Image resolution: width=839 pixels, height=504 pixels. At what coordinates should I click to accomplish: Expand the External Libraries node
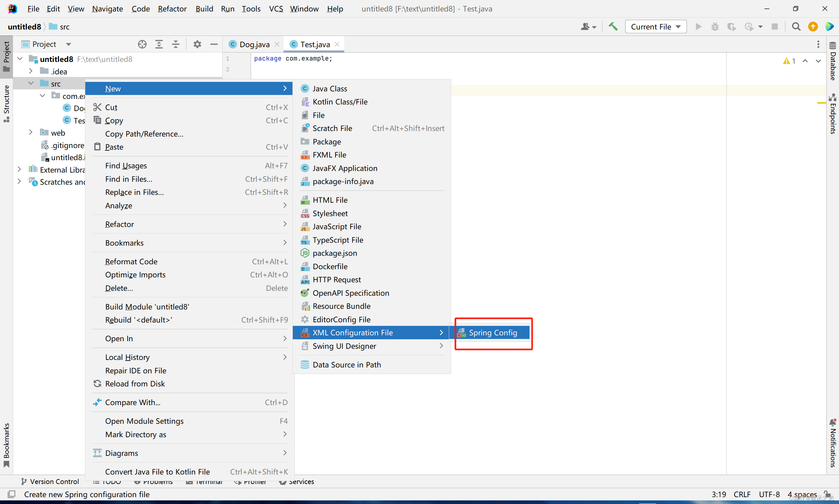click(19, 169)
